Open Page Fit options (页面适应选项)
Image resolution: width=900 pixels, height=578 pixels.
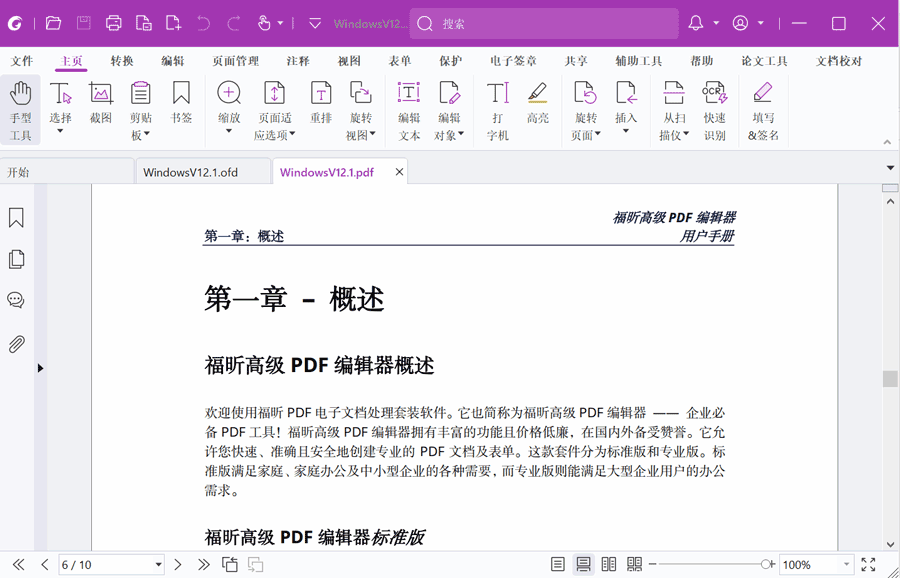[274, 110]
